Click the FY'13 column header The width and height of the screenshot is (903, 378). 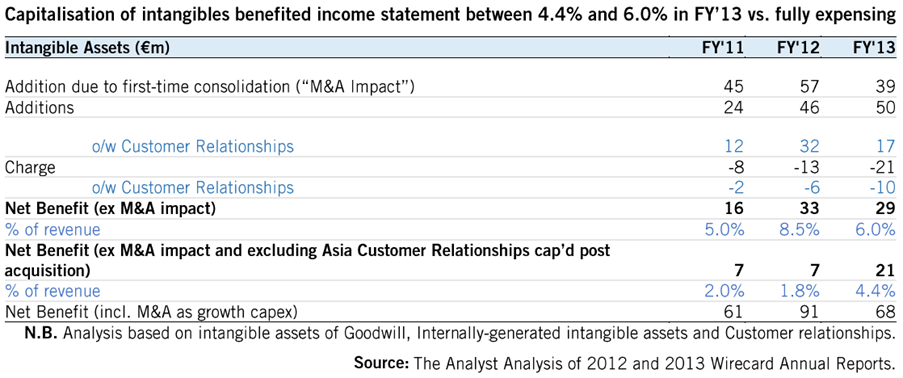tap(876, 49)
